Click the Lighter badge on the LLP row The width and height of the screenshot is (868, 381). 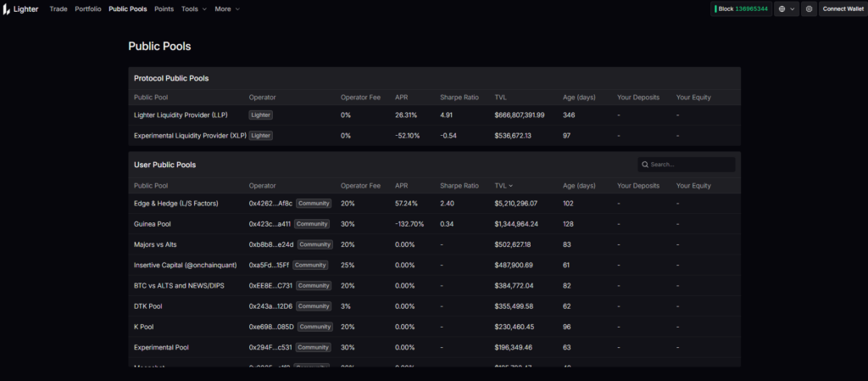[261, 115]
